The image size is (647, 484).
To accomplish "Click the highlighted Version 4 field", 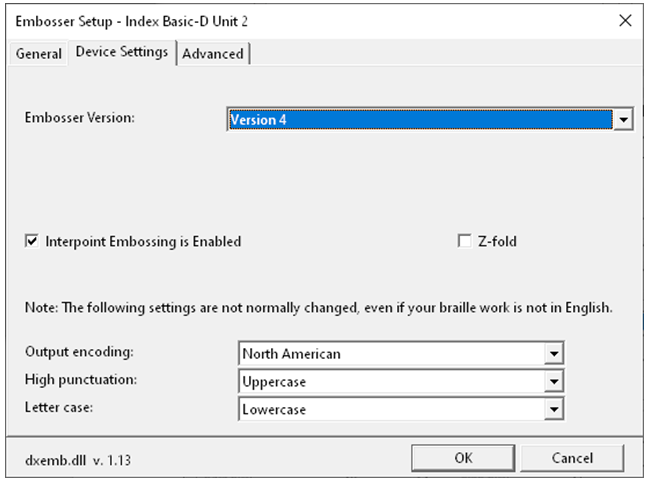I will click(420, 120).
